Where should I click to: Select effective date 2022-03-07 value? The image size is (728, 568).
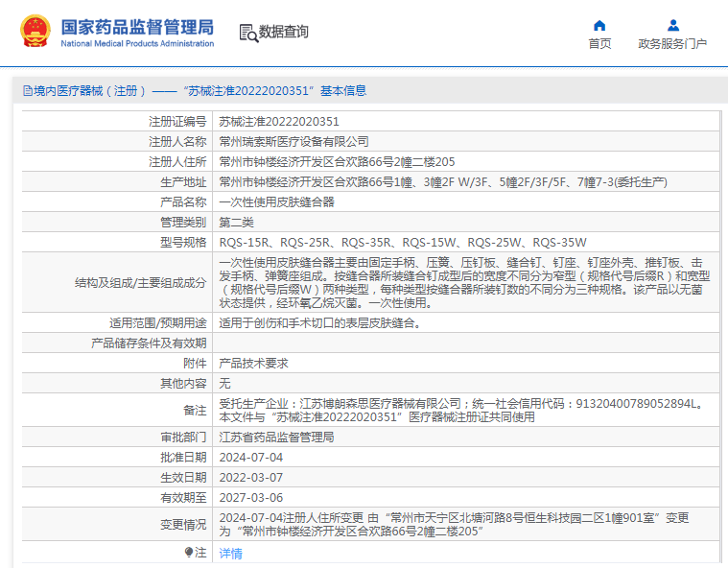pos(250,478)
